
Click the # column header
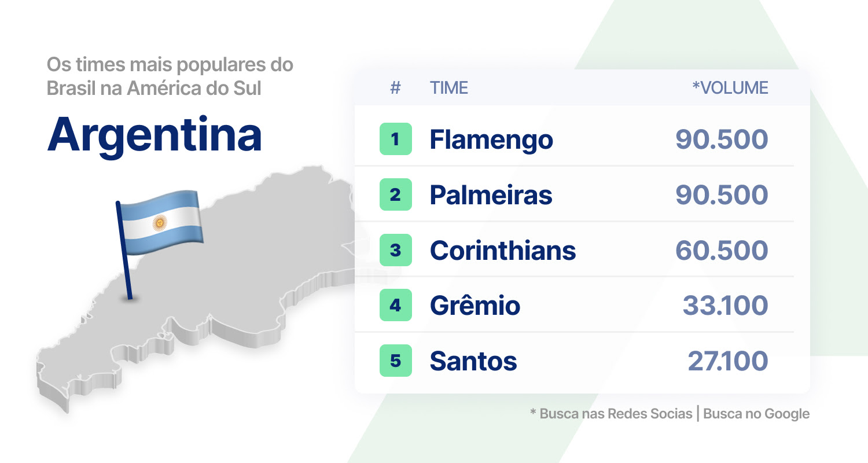396,88
